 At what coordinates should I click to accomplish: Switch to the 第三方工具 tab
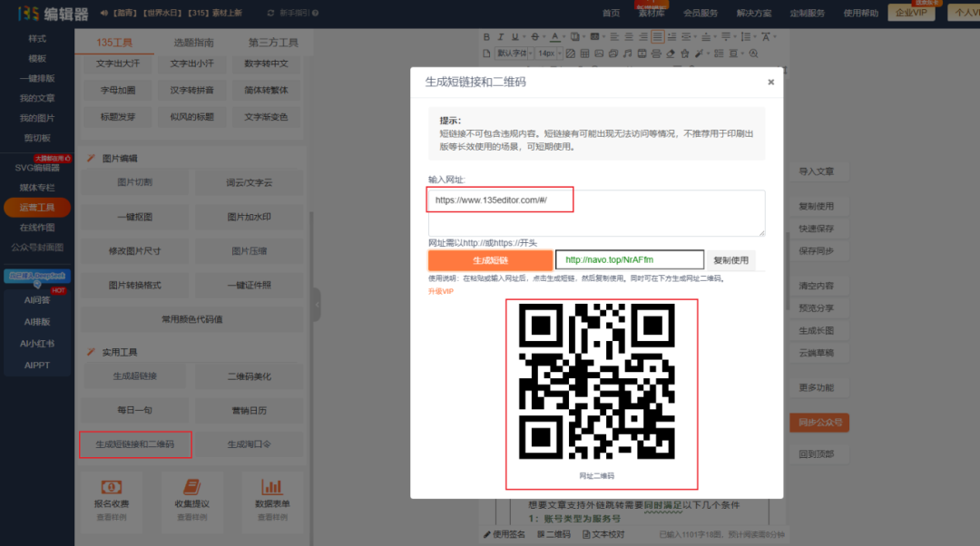(x=273, y=43)
